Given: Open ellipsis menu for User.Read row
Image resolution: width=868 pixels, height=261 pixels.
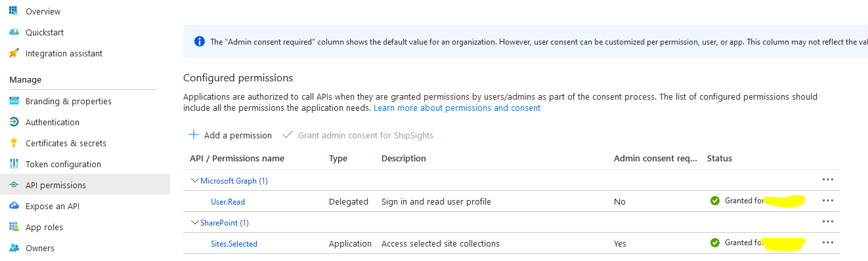Looking at the screenshot, I should (827, 201).
